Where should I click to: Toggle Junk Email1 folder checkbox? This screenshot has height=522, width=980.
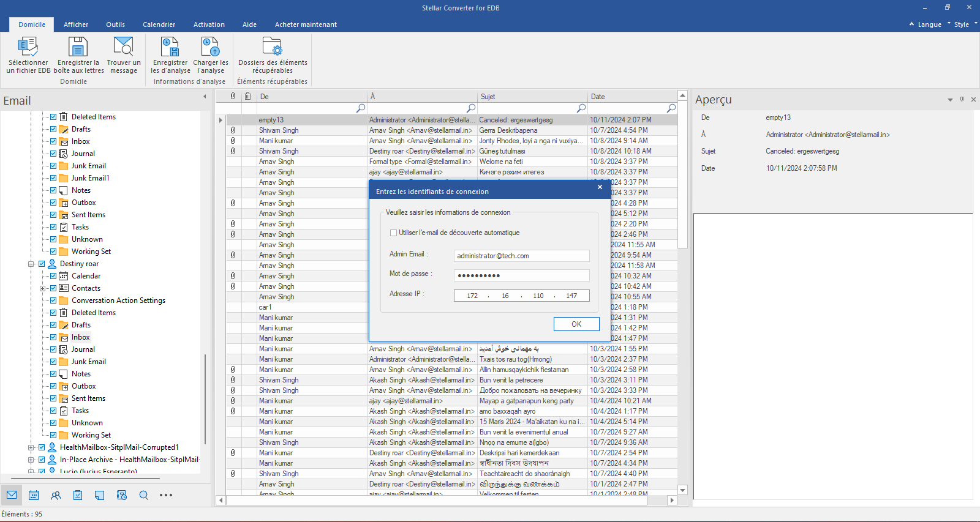[x=53, y=178]
